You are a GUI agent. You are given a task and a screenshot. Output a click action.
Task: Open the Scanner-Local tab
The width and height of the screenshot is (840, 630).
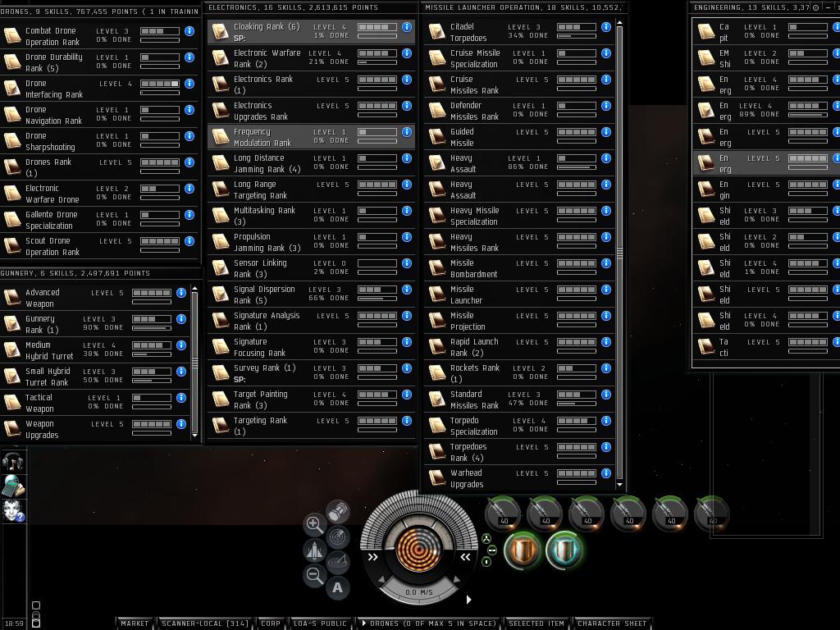pos(204,623)
